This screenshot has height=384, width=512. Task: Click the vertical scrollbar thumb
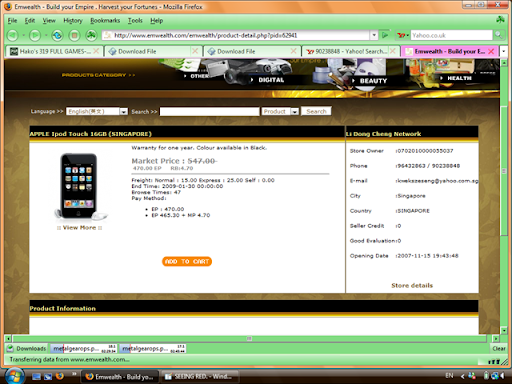tap(504, 170)
